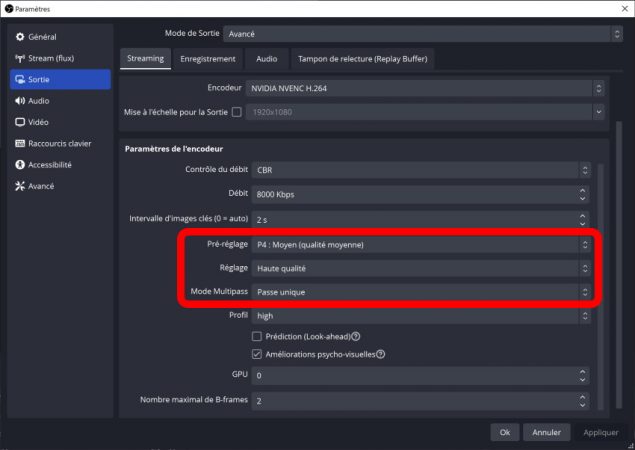Increase the Débit value with up arrow

582,190
